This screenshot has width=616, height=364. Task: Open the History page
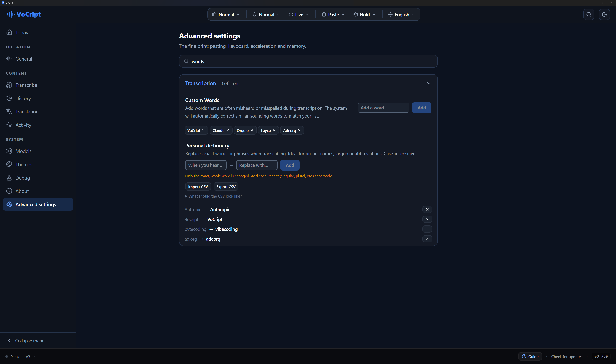click(x=38, y=98)
